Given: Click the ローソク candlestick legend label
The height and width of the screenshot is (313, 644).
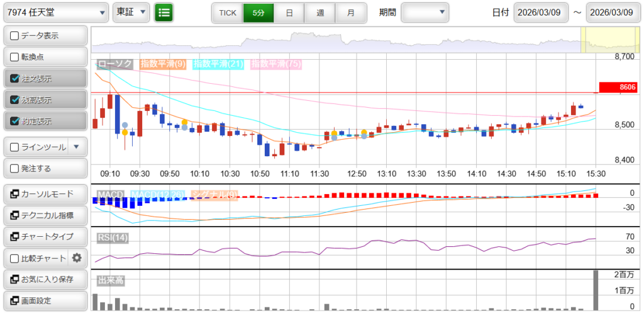Looking at the screenshot, I should [x=115, y=64].
